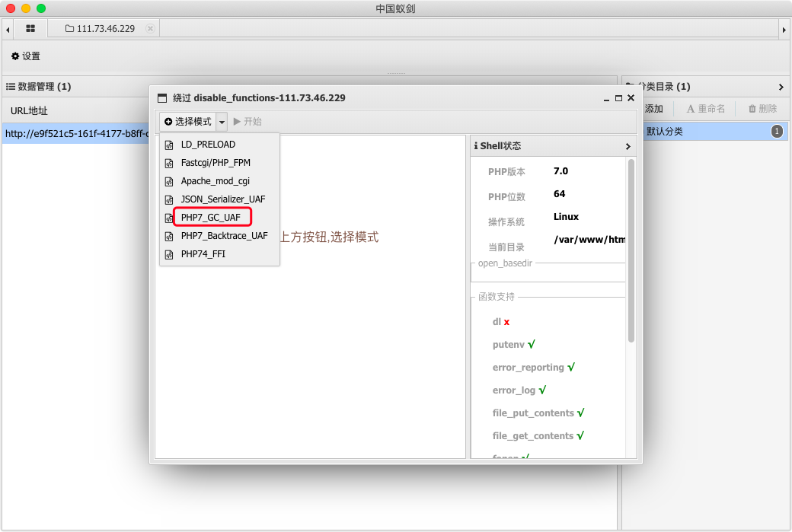Click the PHP位数 value 64
This screenshot has width=792, height=532.
pyautogui.click(x=559, y=194)
